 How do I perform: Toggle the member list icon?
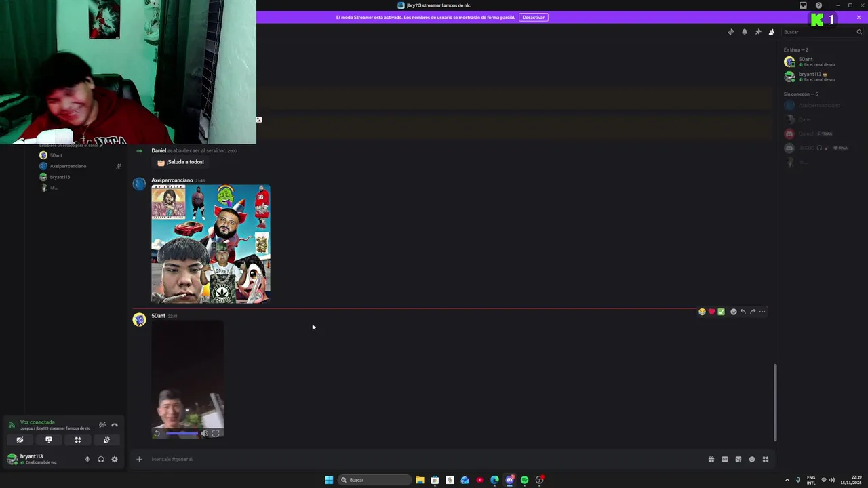pos(771,32)
